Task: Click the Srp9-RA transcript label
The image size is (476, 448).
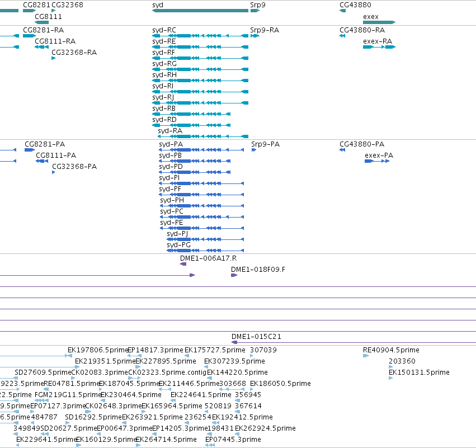Action: (x=265, y=30)
